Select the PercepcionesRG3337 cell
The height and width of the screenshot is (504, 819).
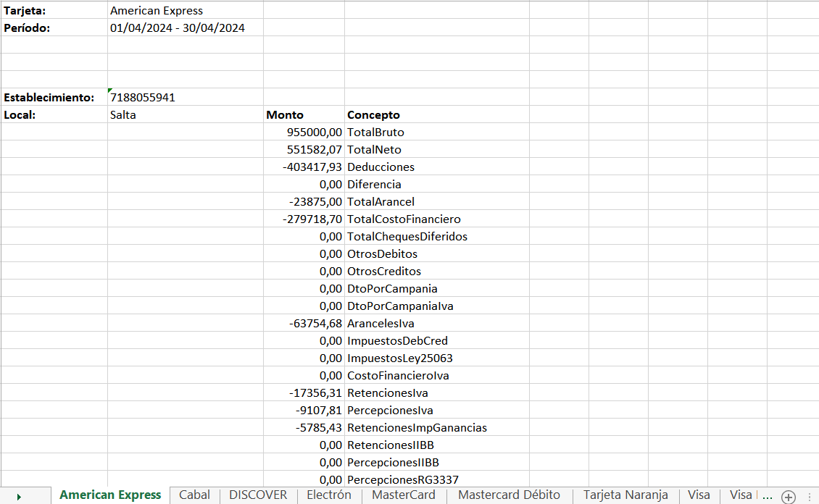436,479
